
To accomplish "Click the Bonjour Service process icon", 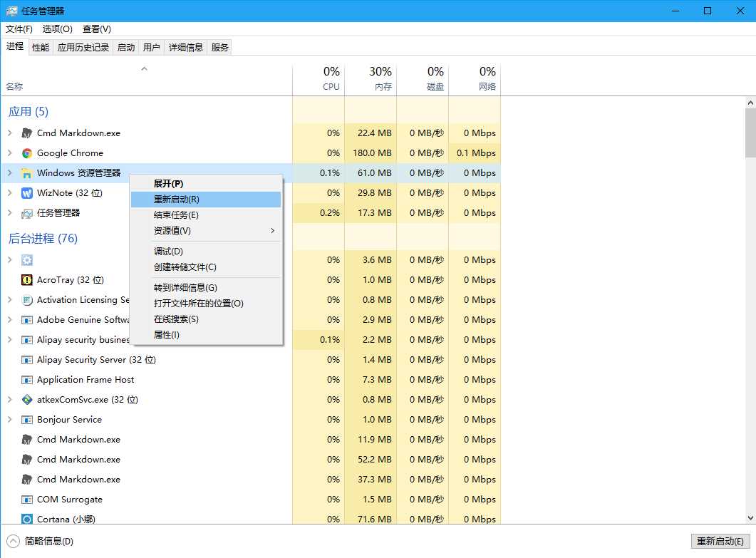I will coord(27,420).
